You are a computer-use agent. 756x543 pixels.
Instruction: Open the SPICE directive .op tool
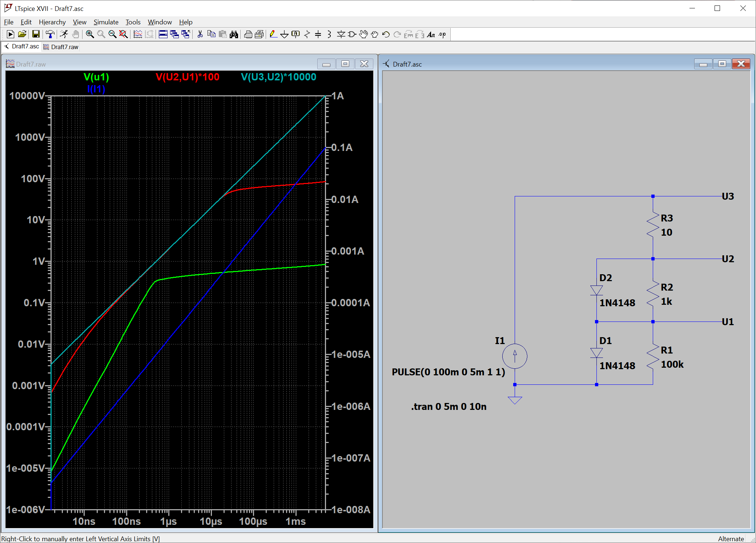pyautogui.click(x=442, y=34)
